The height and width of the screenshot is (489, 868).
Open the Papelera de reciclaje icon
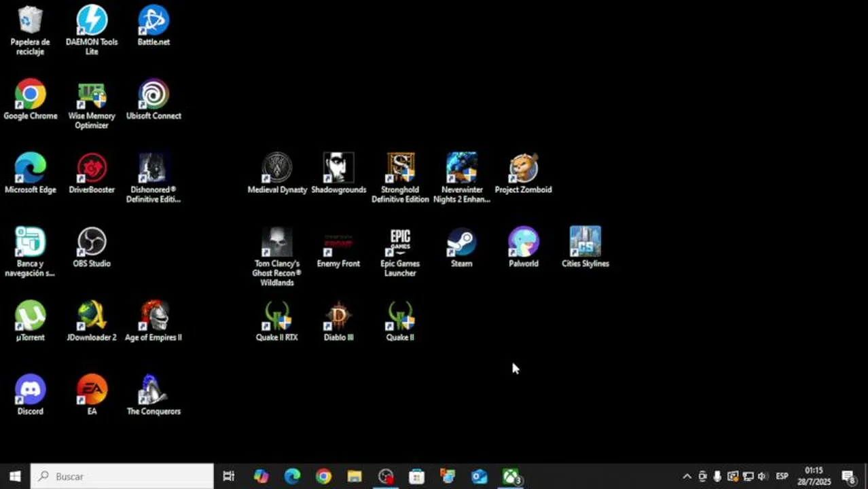click(30, 31)
